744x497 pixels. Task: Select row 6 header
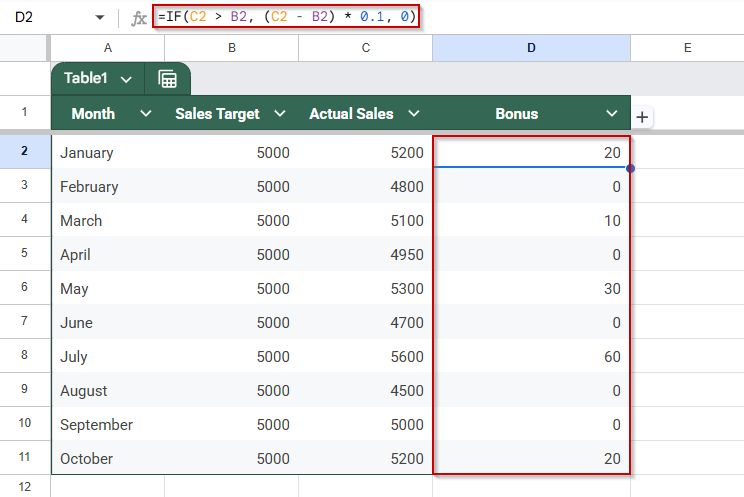24,288
